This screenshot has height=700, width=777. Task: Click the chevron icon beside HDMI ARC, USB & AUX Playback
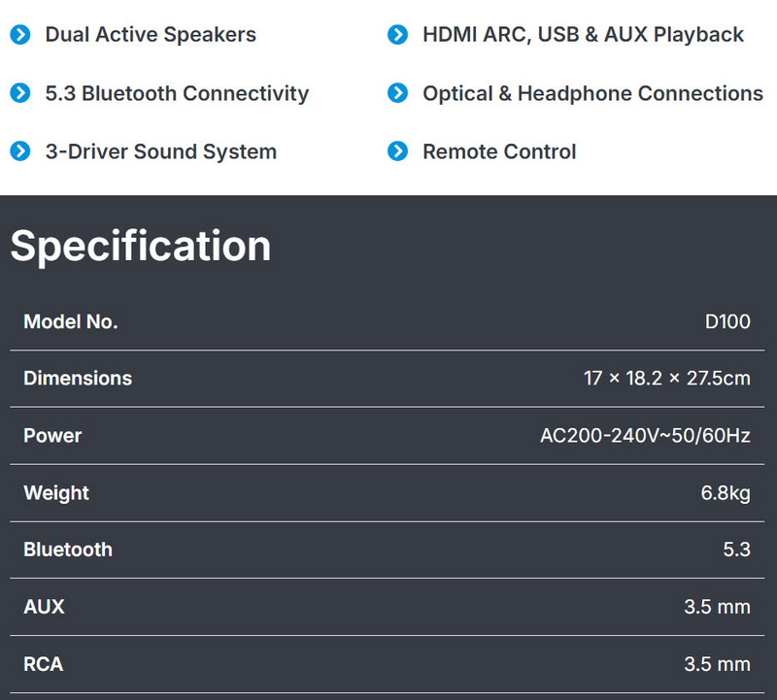pos(397,35)
